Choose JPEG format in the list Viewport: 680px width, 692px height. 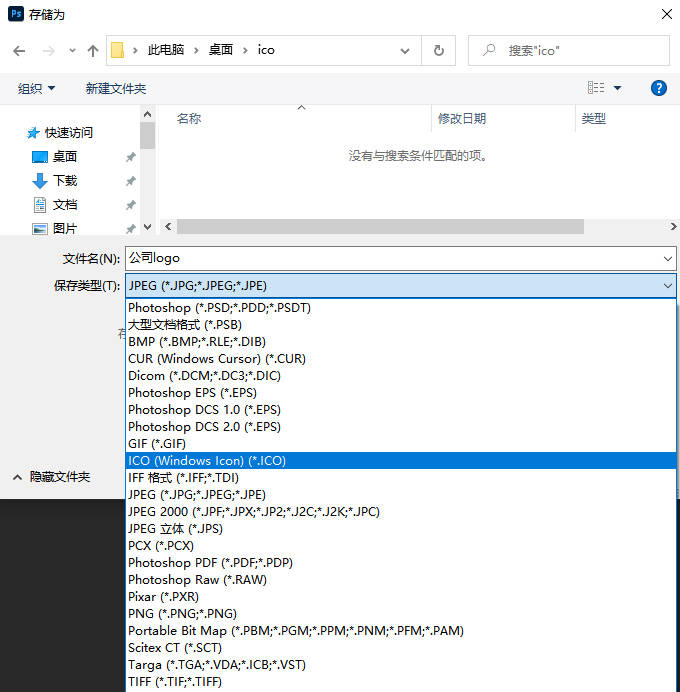[401, 495]
